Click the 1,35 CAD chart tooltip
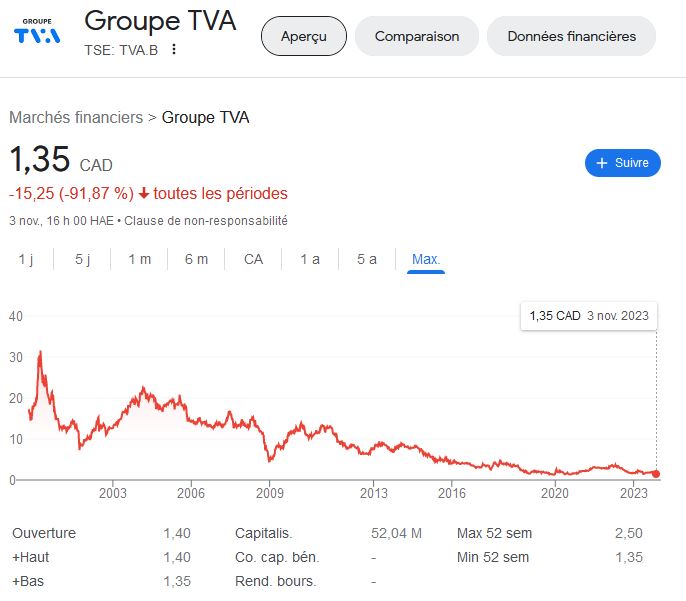Image resolution: width=686 pixels, height=601 pixels. point(589,316)
